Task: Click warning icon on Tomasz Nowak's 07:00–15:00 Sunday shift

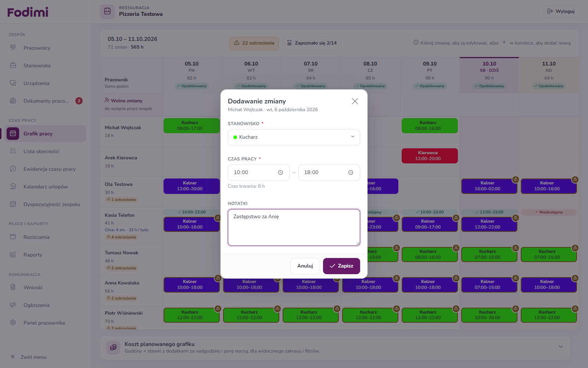Action: [575, 248]
